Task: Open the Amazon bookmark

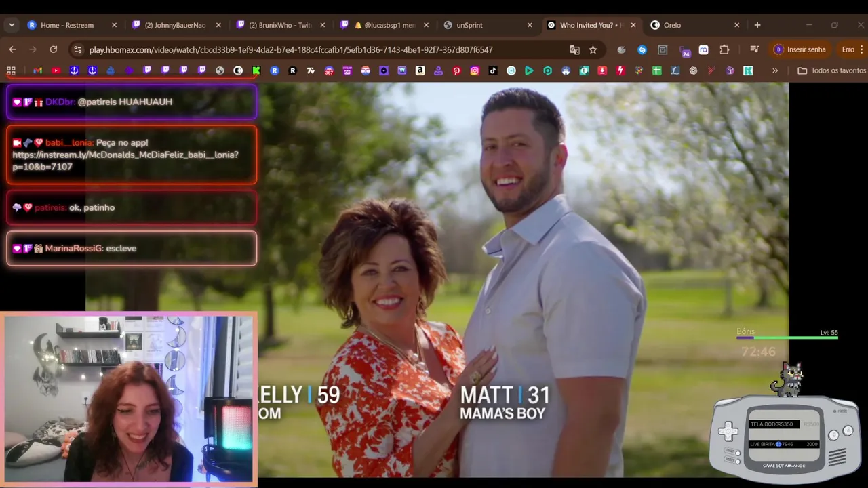Action: 420,70
